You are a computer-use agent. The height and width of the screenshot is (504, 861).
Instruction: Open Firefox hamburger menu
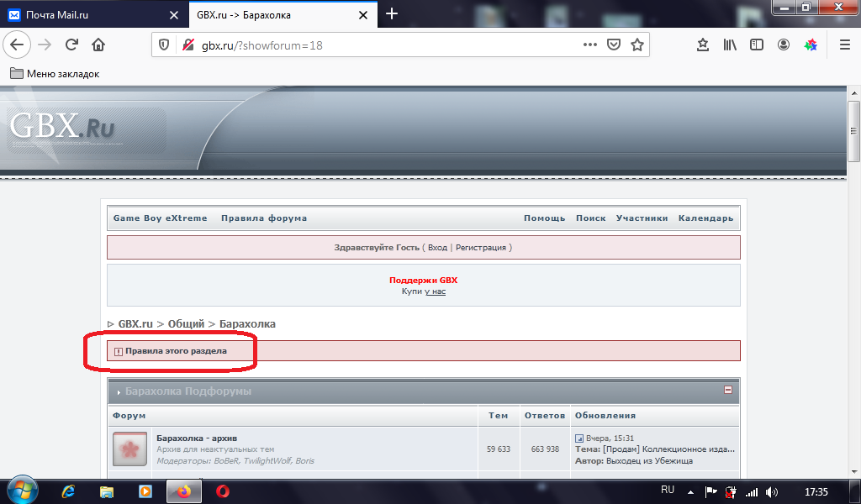click(845, 45)
